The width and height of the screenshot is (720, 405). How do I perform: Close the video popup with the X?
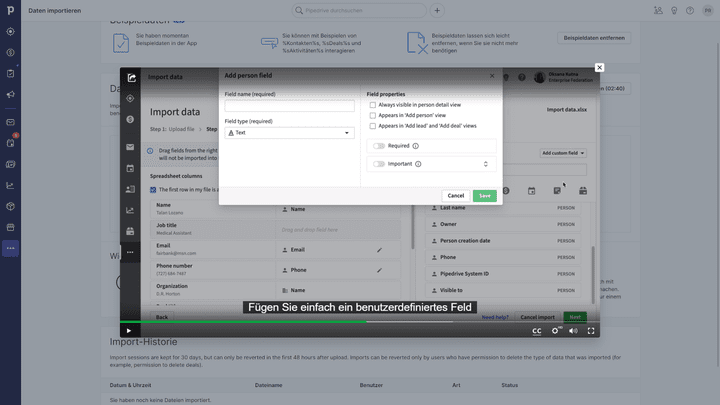pyautogui.click(x=599, y=68)
